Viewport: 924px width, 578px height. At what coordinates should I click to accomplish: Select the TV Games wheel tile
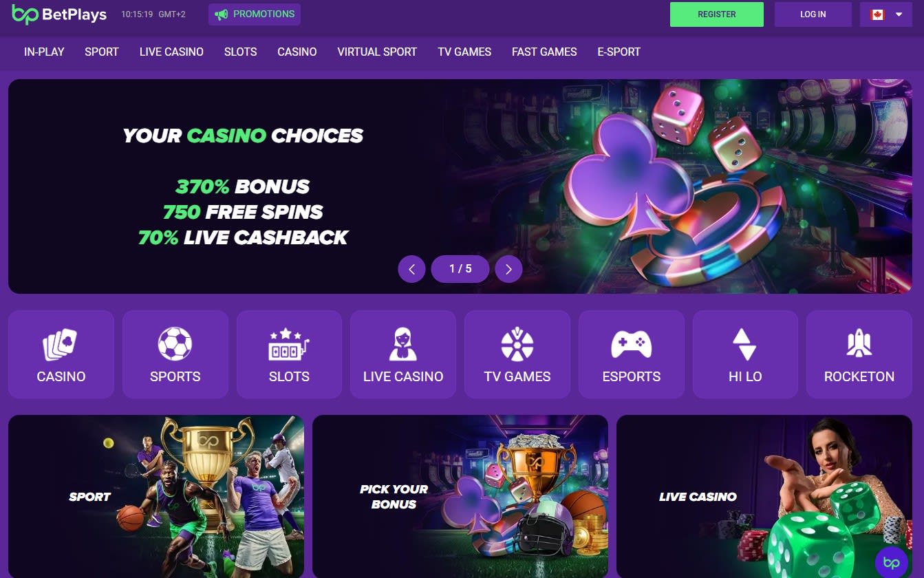[517, 354]
